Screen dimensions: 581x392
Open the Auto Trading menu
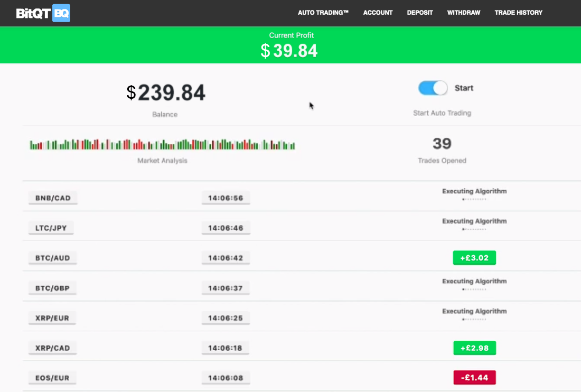323,13
